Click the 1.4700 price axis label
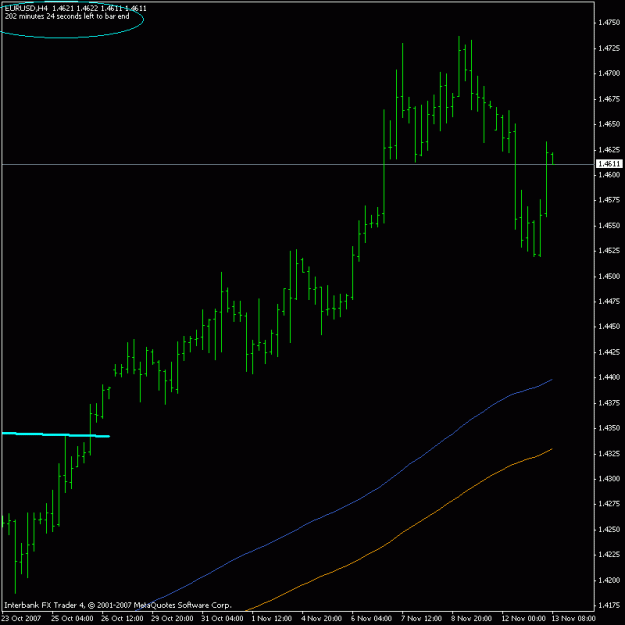Screen dimensions: 625x625 click(609, 73)
